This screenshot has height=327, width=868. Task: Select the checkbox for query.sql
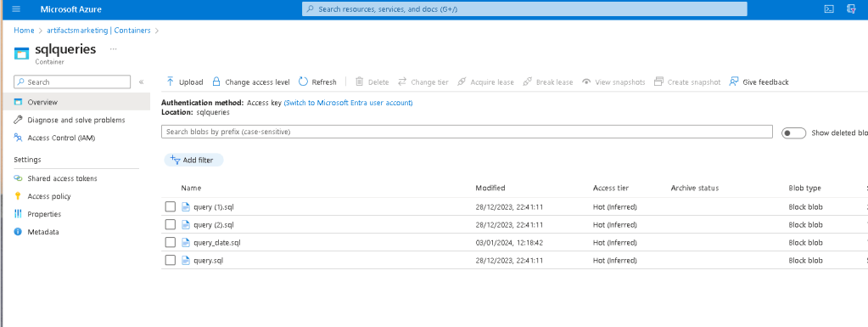(x=171, y=260)
